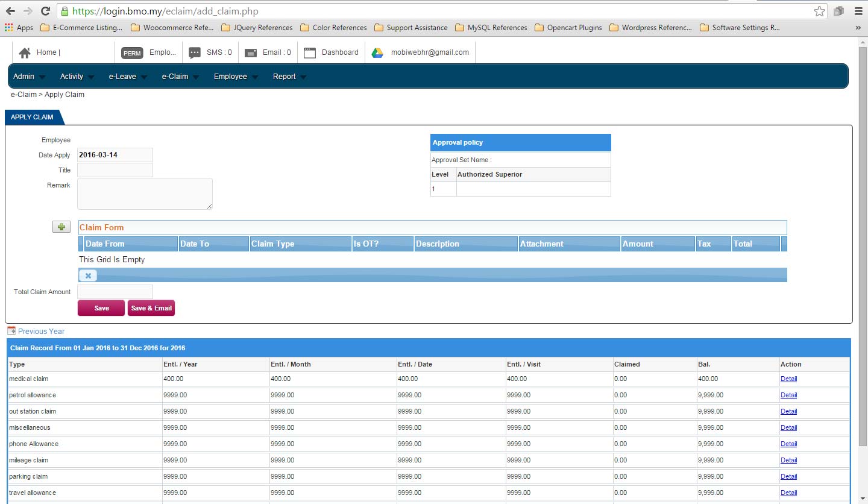Click the Date Apply field
The image size is (868, 504).
tap(115, 155)
